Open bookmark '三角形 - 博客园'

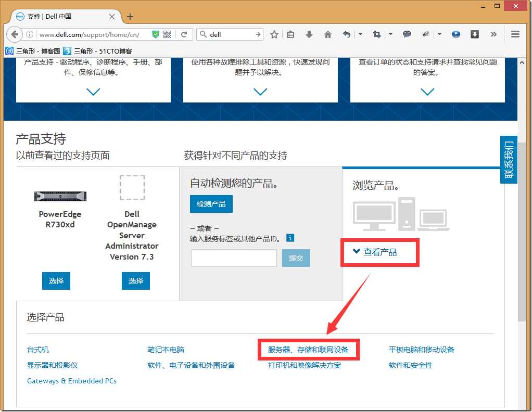33,51
